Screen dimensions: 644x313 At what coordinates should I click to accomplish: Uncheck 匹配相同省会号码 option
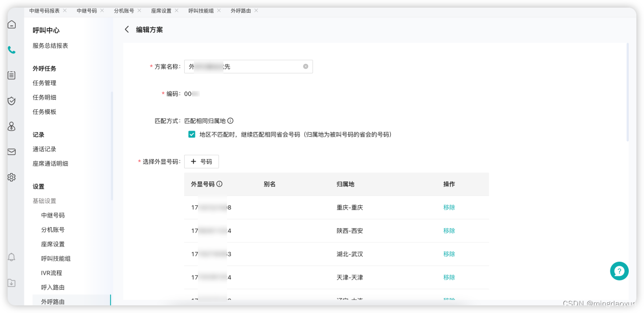tap(192, 134)
